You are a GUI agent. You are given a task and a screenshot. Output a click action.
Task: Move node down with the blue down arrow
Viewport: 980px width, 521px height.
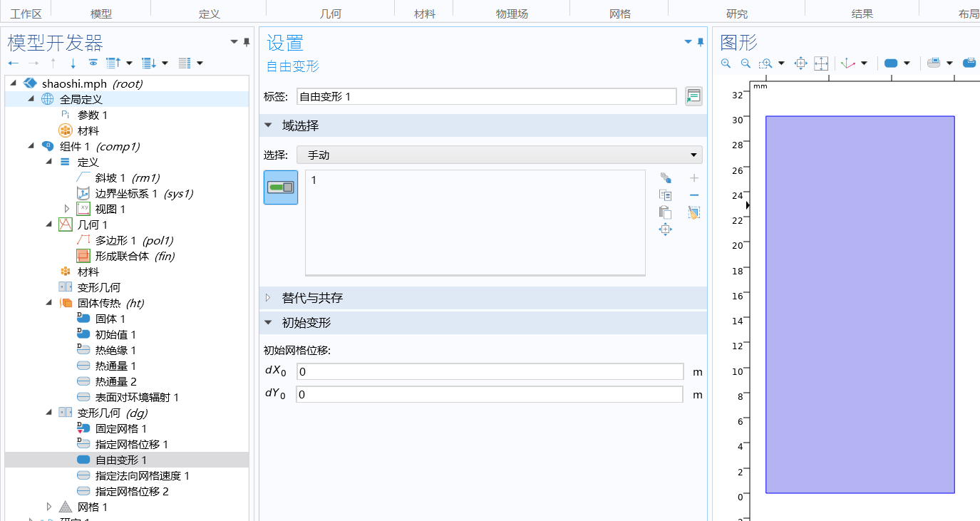coord(73,63)
